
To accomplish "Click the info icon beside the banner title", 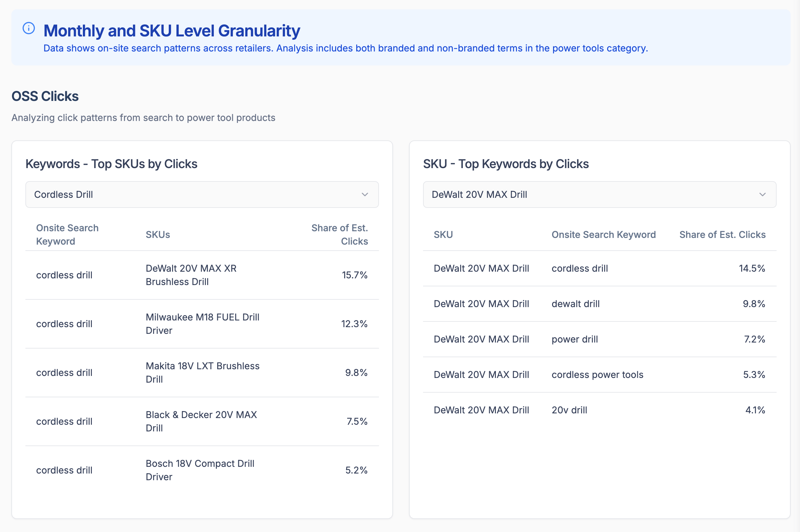I will pyautogui.click(x=28, y=28).
